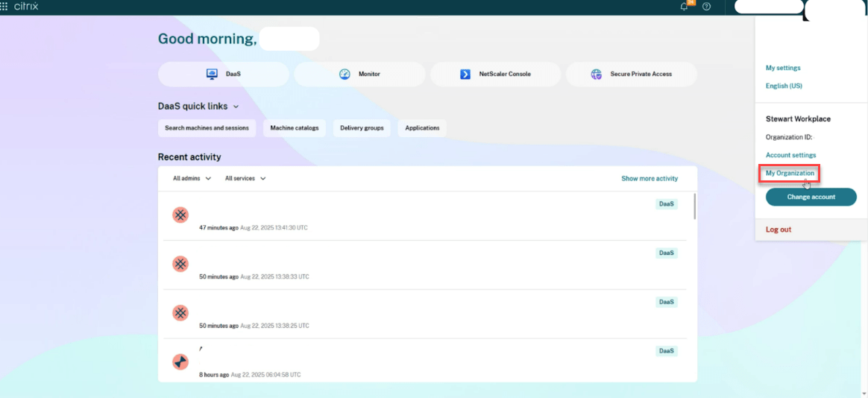Open the Delivery groups quick link
This screenshot has height=398, width=868.
click(x=362, y=128)
